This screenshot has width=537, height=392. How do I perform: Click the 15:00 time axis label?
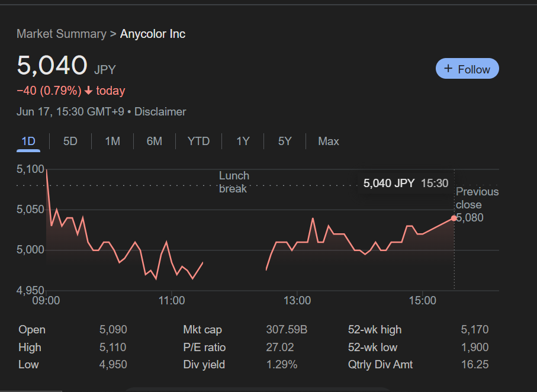coord(423,300)
